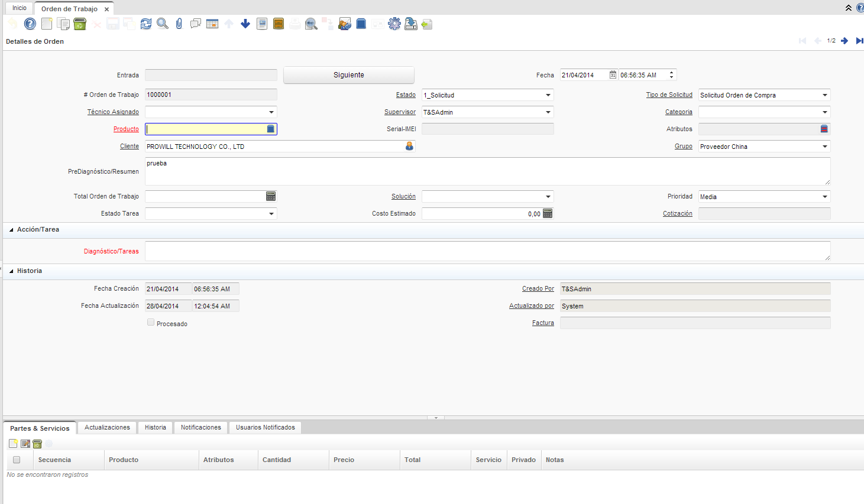The image size is (864, 504).
Task: Open product lookup icon in Producto field
Action: coord(271,129)
